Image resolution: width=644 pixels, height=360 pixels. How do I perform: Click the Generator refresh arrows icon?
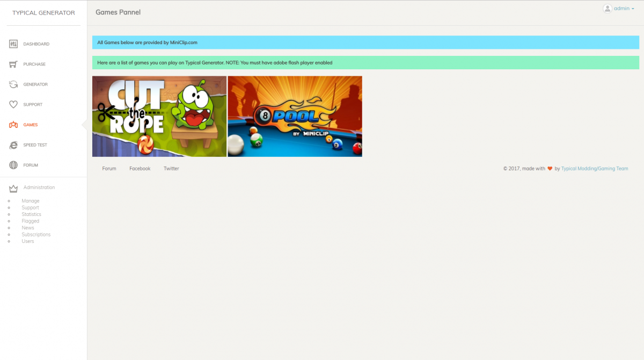[x=14, y=84]
